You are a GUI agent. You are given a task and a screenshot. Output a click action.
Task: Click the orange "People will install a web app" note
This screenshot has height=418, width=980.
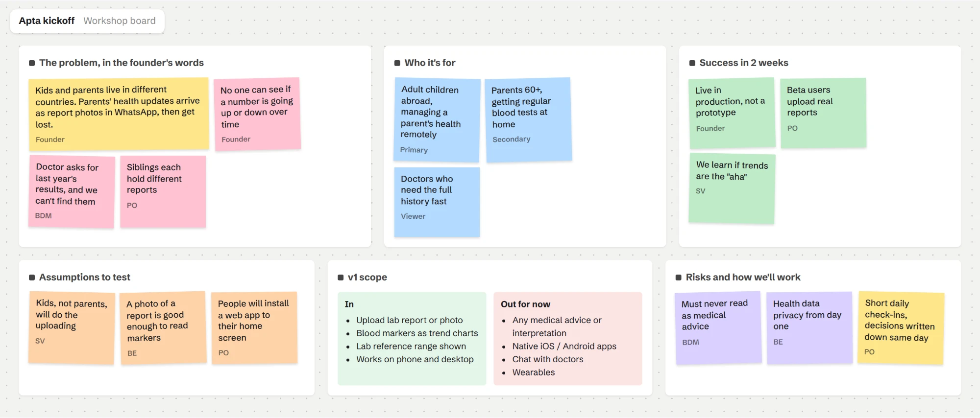[254, 328]
